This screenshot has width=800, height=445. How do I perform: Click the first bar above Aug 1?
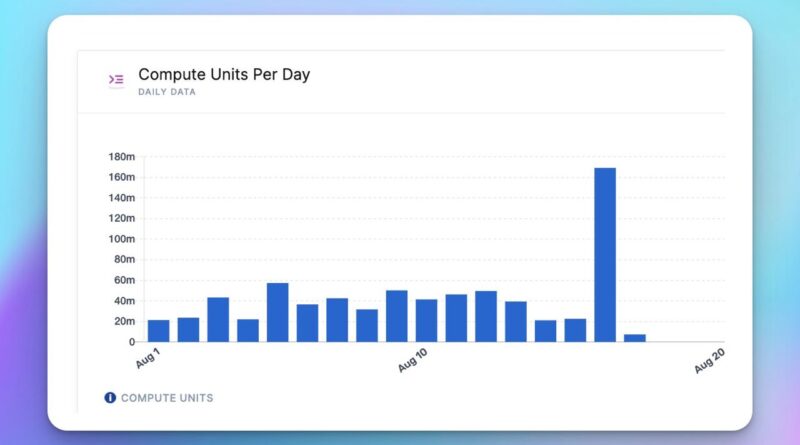click(x=158, y=331)
